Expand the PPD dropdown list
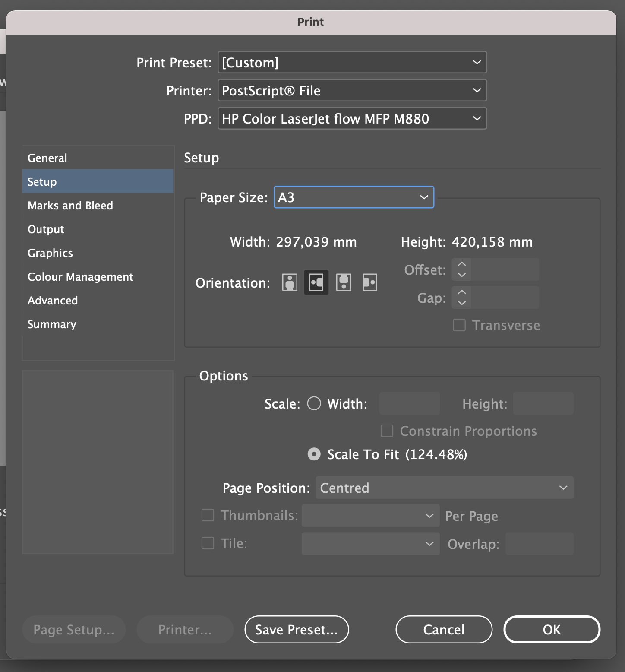This screenshot has width=625, height=672. pos(352,119)
